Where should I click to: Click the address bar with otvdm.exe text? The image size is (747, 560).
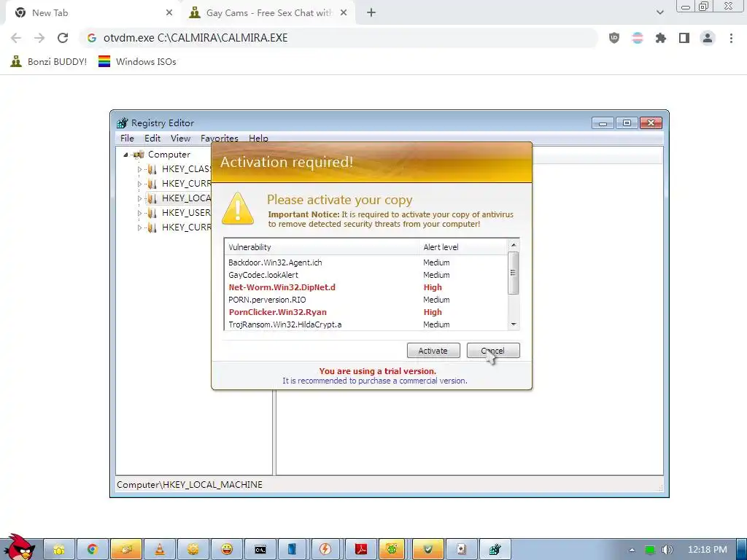point(338,38)
